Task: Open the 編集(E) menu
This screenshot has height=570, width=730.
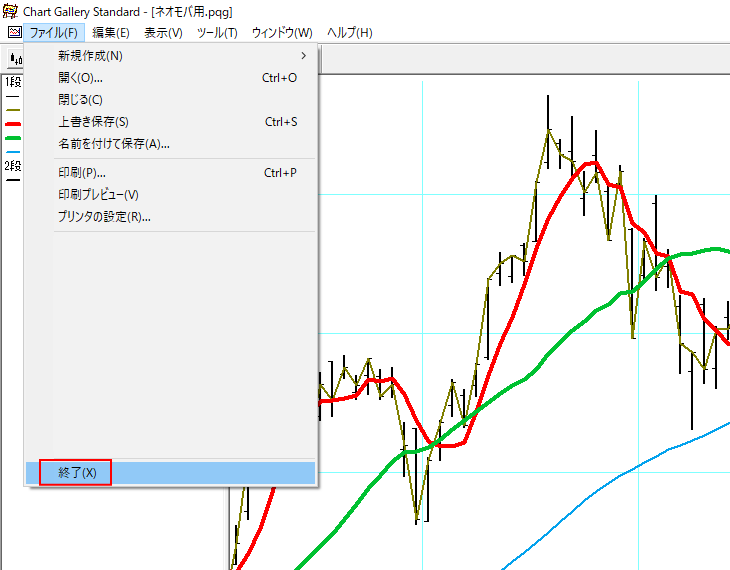Action: click(x=111, y=33)
